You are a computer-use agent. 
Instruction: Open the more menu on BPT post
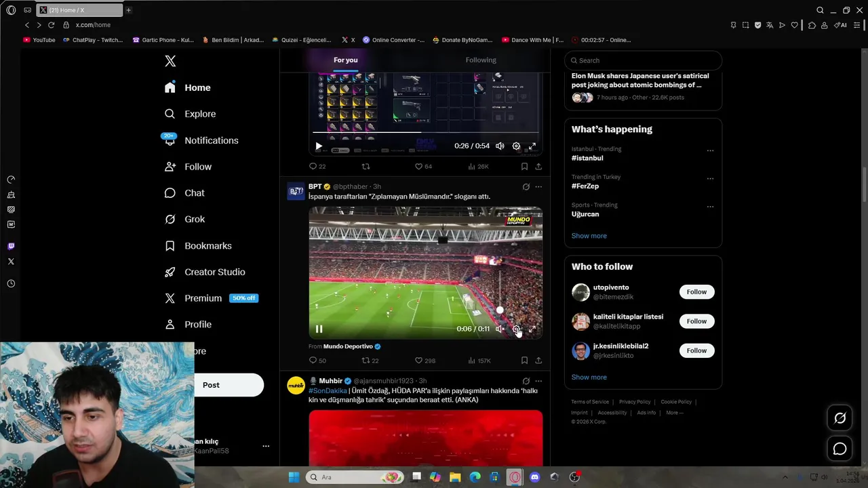538,186
